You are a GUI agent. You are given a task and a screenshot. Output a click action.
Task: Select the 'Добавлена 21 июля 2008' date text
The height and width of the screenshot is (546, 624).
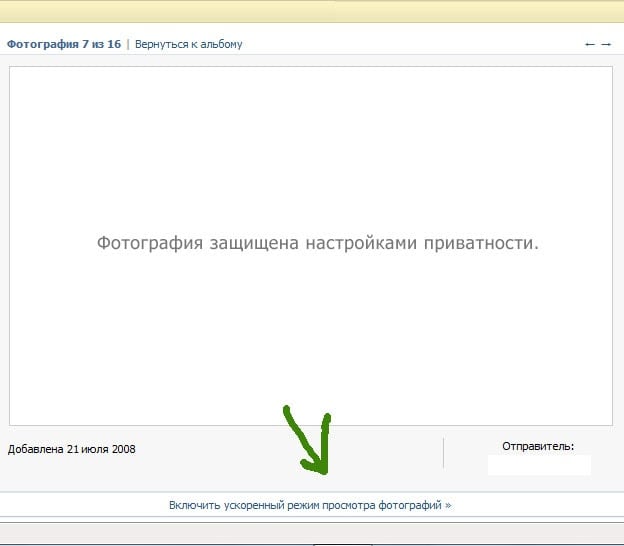pyautogui.click(x=72, y=449)
